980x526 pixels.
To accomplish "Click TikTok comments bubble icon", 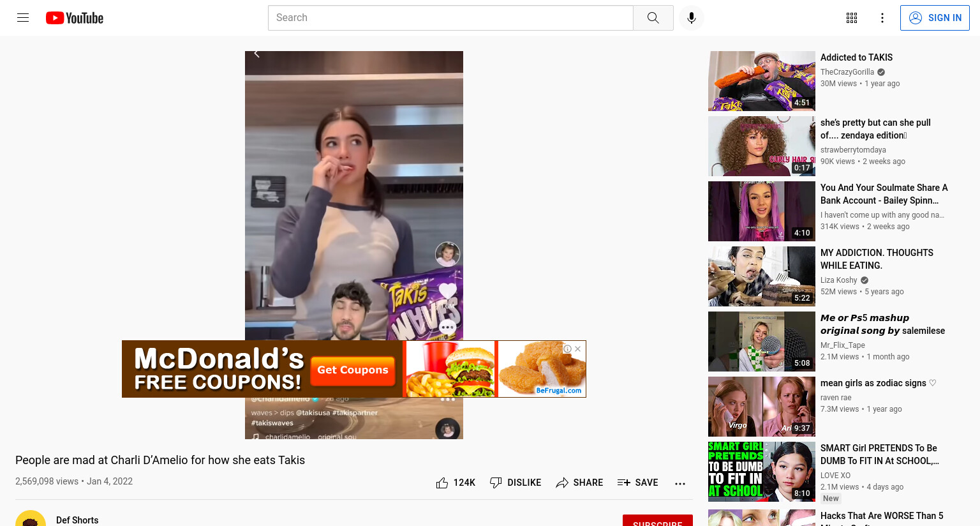I will tap(447, 327).
